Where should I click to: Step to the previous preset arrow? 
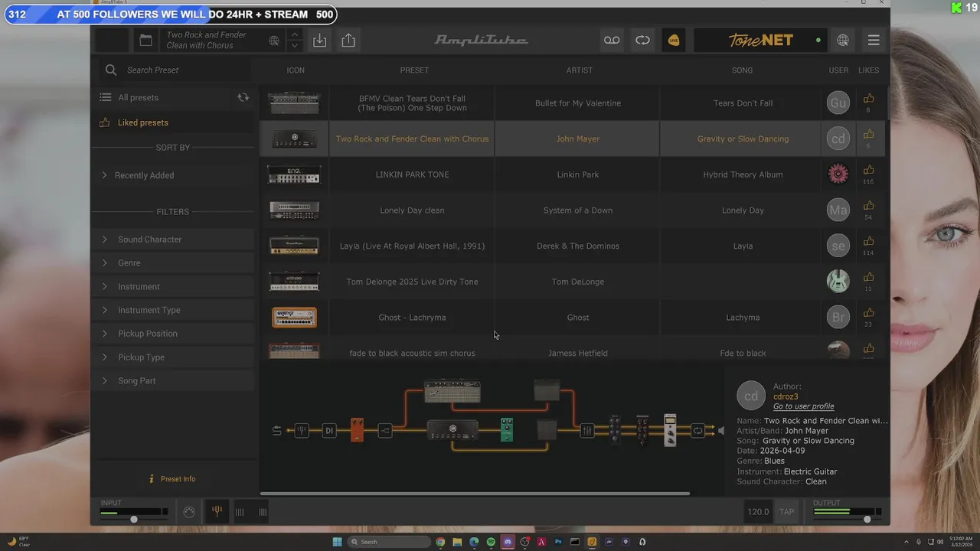(295, 35)
